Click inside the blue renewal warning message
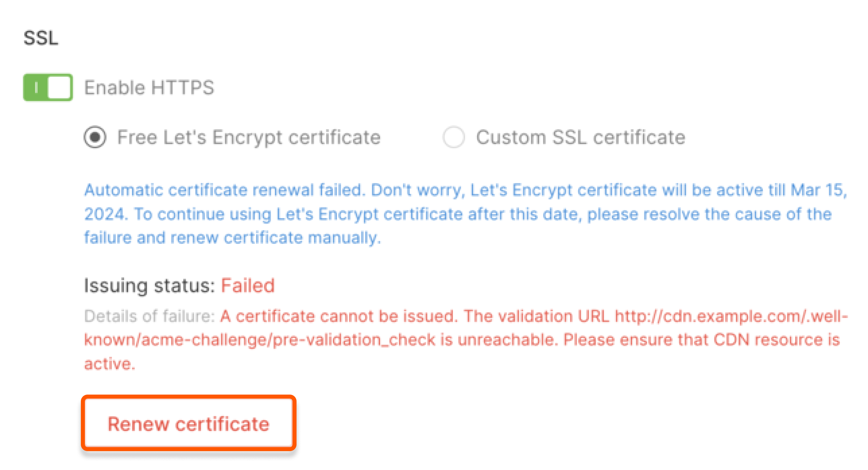This screenshot has height=470, width=868. [x=438, y=213]
